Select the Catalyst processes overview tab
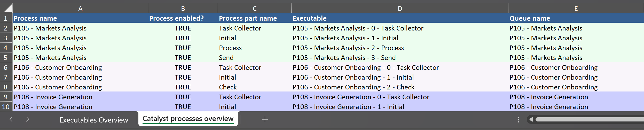 tap(188, 119)
